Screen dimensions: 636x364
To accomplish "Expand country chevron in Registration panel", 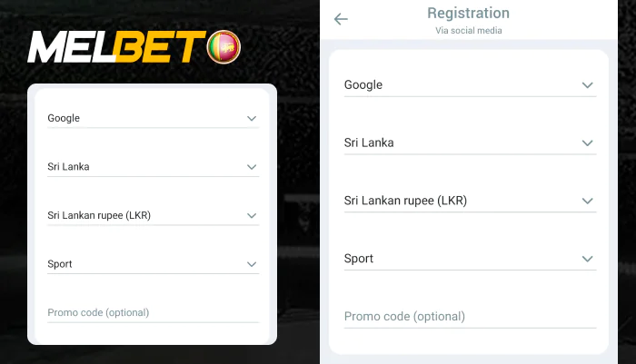I will click(588, 143).
